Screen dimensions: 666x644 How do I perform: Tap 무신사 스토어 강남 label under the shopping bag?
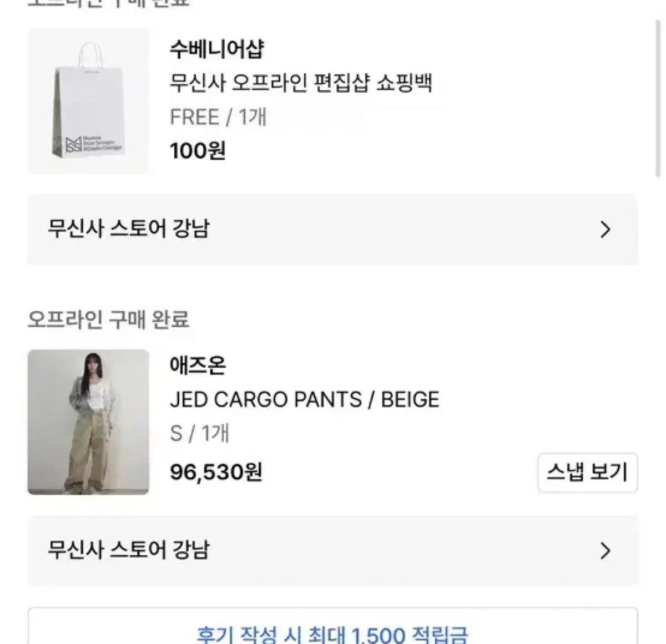pyautogui.click(x=129, y=229)
